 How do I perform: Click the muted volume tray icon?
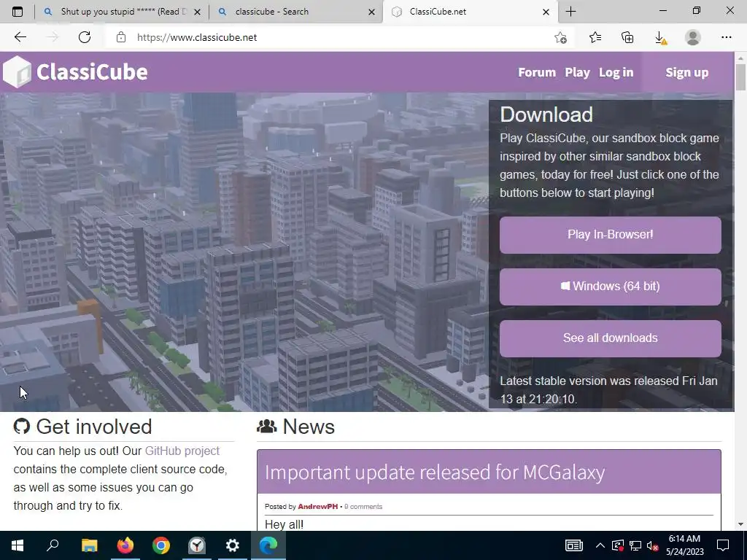[653, 545]
